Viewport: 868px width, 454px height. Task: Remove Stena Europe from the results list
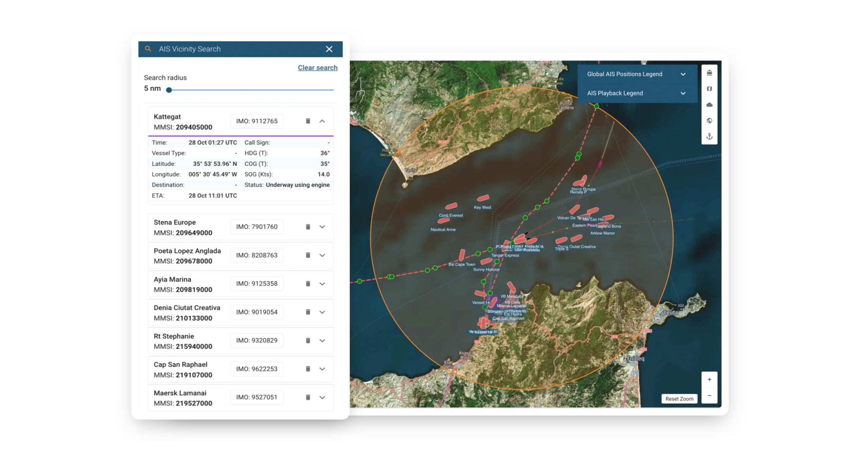[x=308, y=227]
